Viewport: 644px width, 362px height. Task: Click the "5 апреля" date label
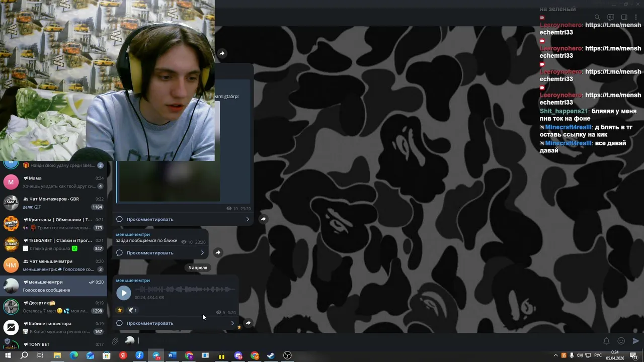pos(198,267)
